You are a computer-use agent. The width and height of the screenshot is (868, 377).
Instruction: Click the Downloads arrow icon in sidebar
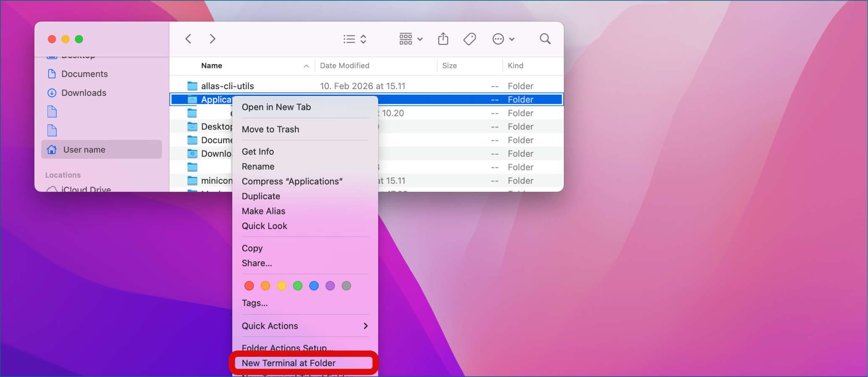tap(52, 93)
